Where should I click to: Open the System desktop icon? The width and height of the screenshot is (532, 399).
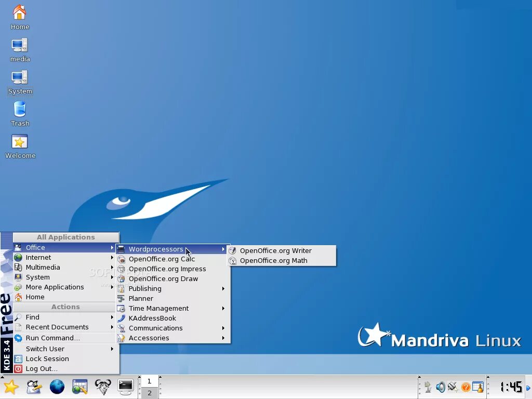tap(20, 83)
